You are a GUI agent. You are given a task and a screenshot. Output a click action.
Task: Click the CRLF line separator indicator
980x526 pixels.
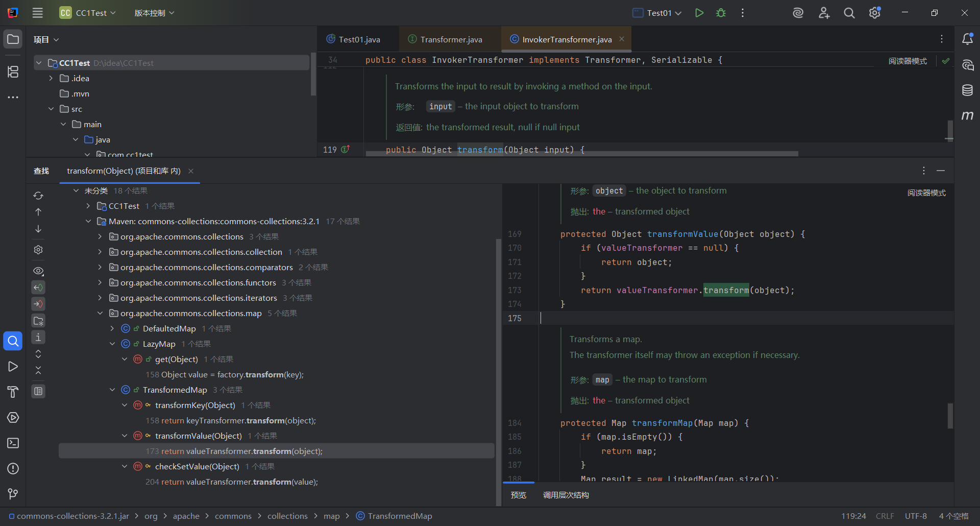(885, 516)
